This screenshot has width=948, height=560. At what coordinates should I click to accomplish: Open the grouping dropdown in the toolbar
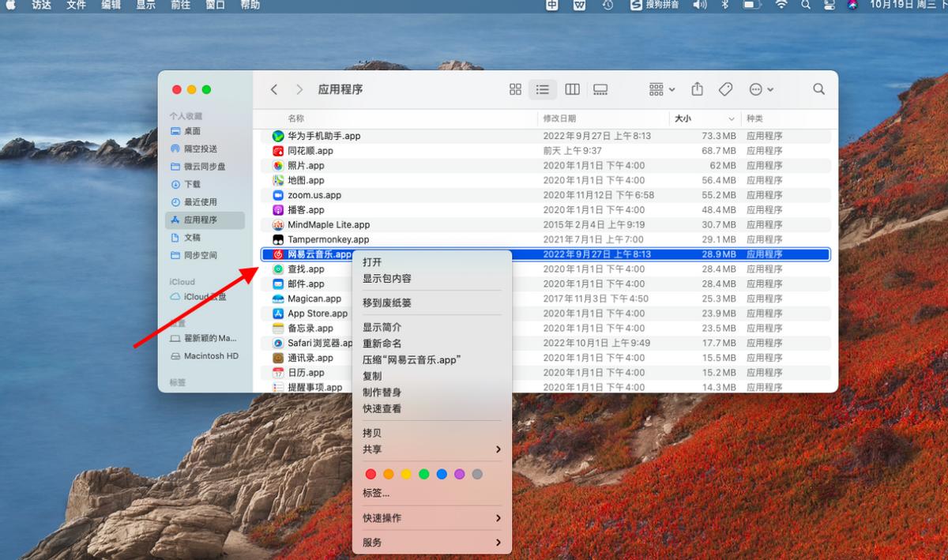point(660,89)
